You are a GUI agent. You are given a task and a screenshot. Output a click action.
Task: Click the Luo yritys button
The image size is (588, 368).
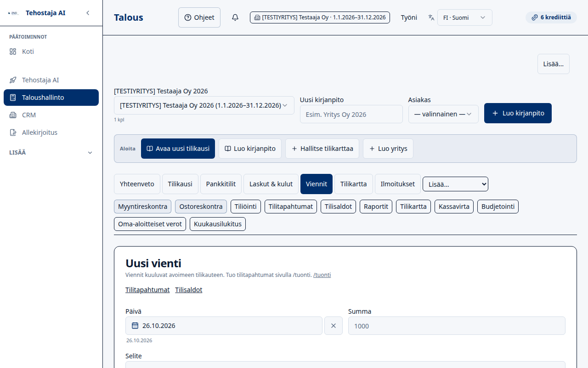[388, 149]
